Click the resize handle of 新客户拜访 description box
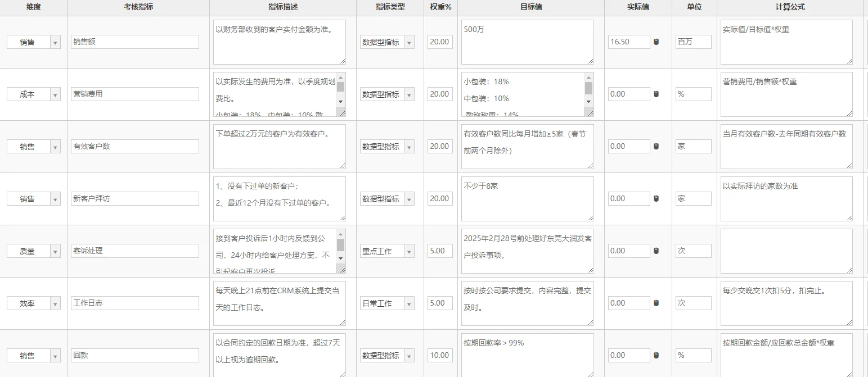868x377 pixels. (x=344, y=219)
